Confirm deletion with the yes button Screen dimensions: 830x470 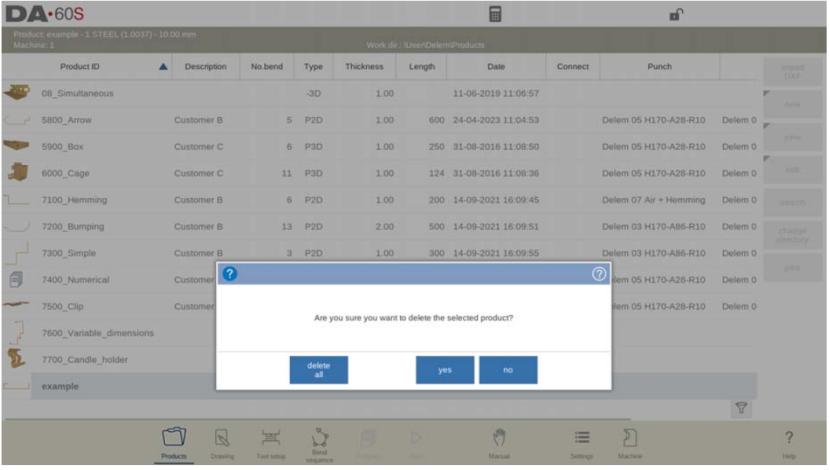pos(444,370)
